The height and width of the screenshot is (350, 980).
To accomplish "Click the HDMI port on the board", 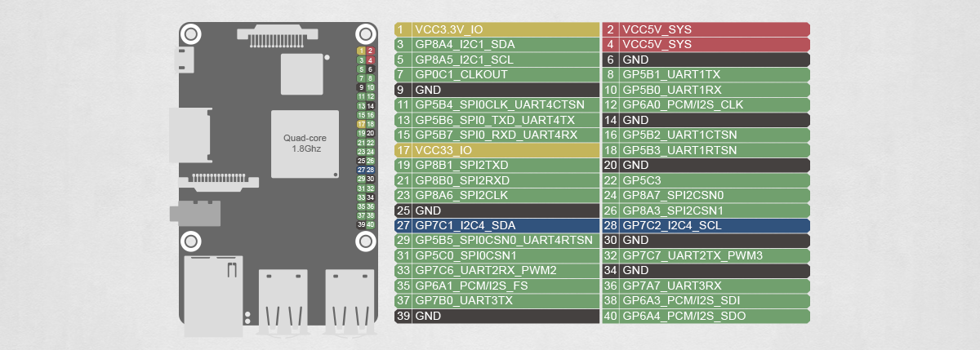I will (189, 135).
